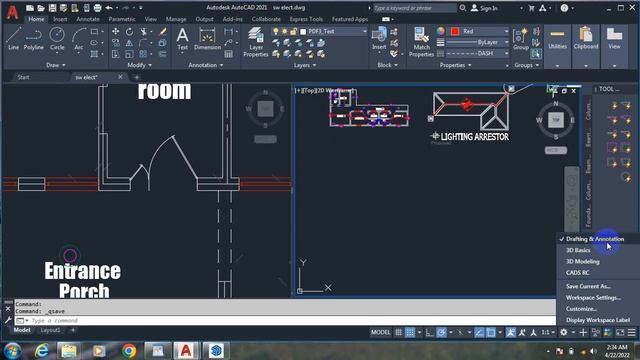Click the Rotate tool icon
This screenshot has width=640, height=360.
(x=129, y=31)
